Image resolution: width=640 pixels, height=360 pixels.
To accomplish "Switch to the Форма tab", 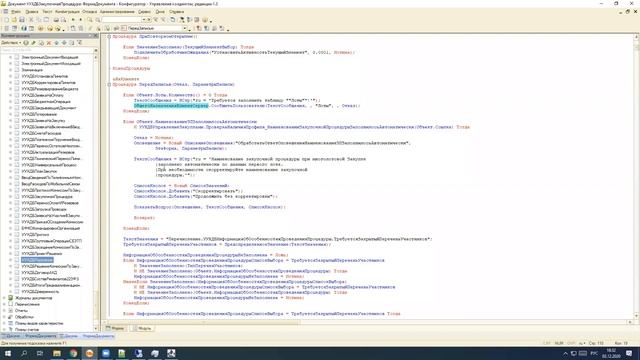I will coord(116,328).
